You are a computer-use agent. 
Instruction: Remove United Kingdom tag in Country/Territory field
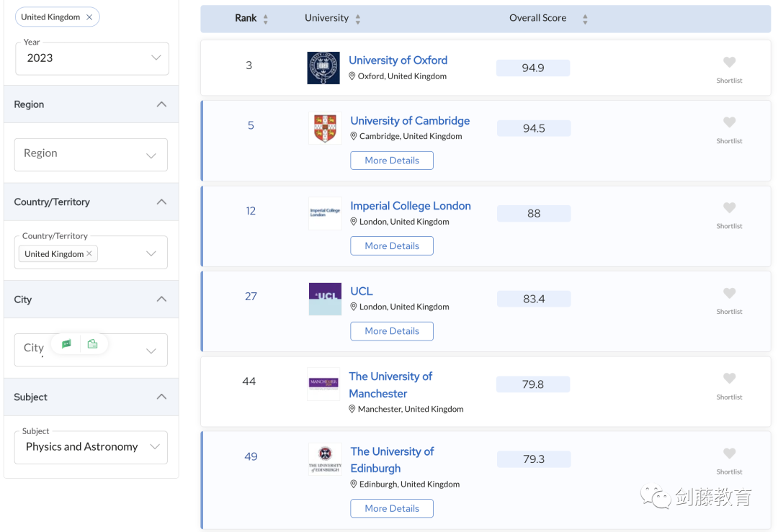click(89, 253)
